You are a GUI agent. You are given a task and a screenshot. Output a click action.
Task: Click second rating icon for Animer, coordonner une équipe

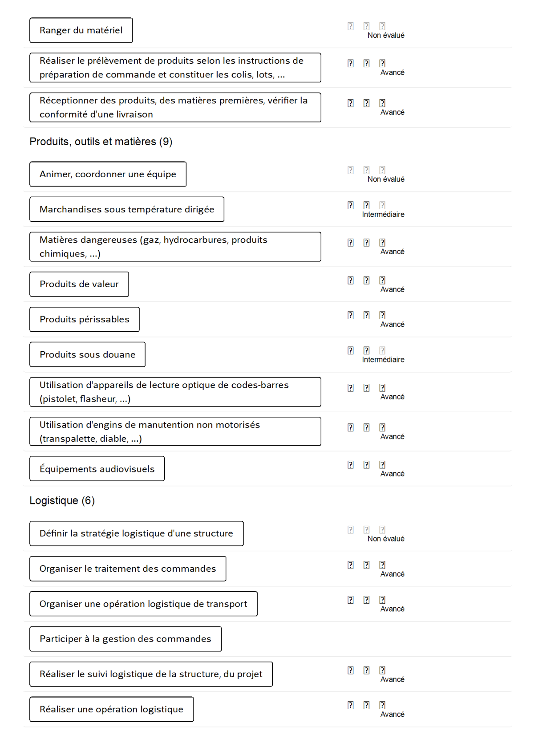[366, 170]
